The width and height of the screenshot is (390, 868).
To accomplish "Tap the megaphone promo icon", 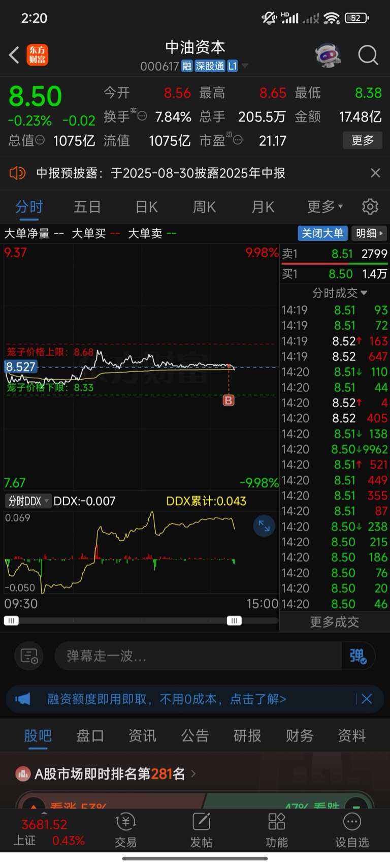I will pyautogui.click(x=23, y=699).
